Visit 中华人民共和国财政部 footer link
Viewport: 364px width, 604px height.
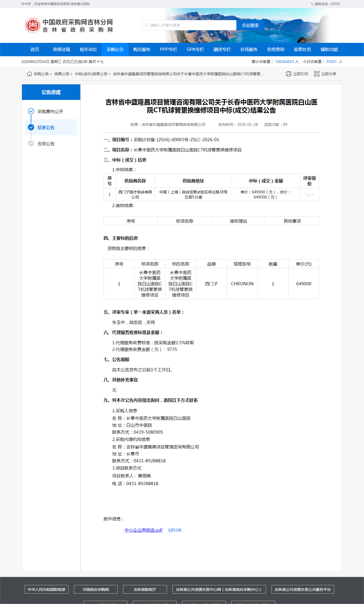click(x=47, y=589)
